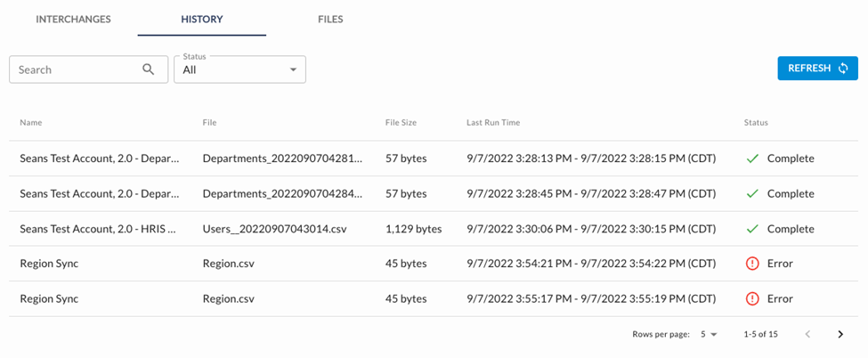Click into the Search input field
This screenshot has height=358, width=868.
coord(76,69)
